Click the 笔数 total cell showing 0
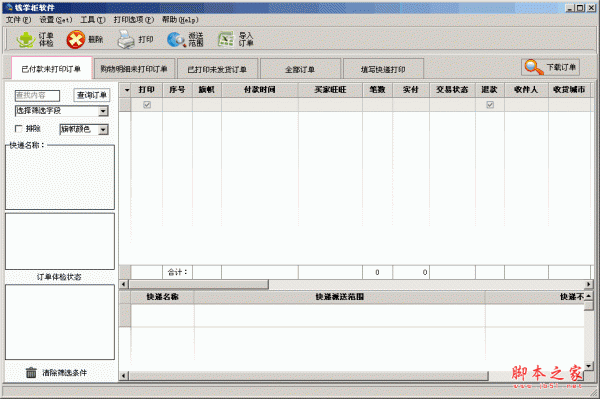Viewport: 600px width, 399px height. click(x=377, y=272)
